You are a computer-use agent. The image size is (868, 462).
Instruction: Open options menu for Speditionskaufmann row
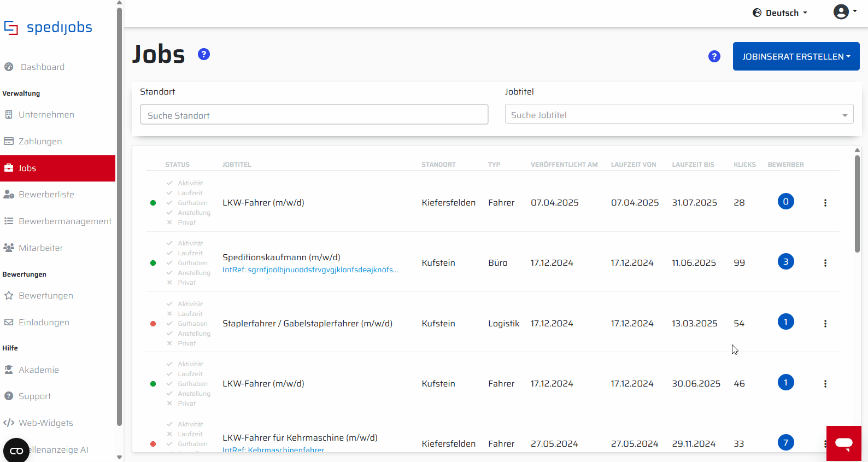[x=825, y=263]
